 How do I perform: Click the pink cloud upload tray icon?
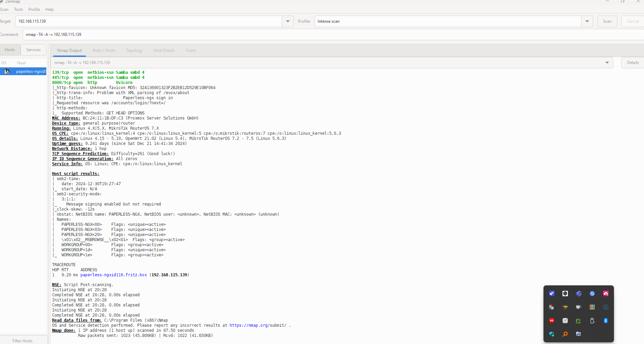pos(606,294)
